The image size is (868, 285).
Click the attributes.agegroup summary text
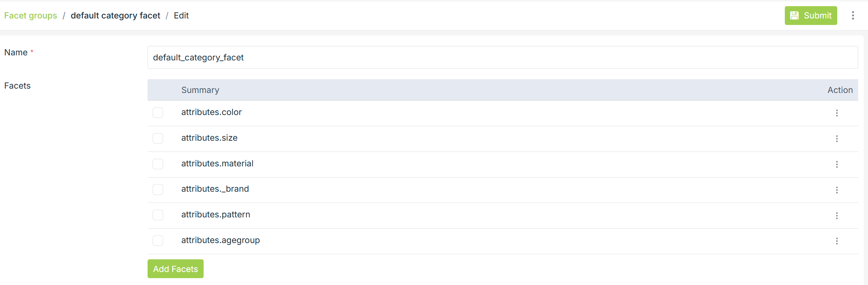coord(220,240)
